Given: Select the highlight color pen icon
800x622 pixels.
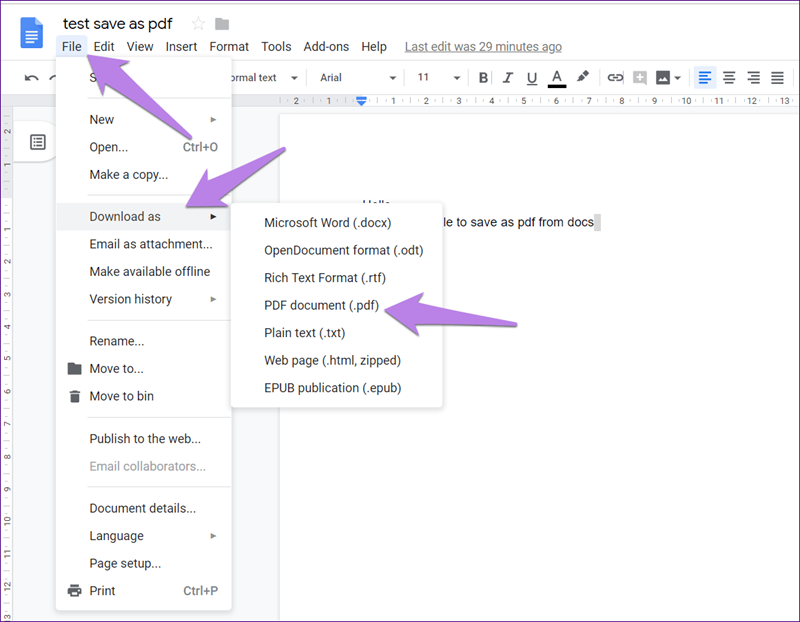Looking at the screenshot, I should point(583,78).
